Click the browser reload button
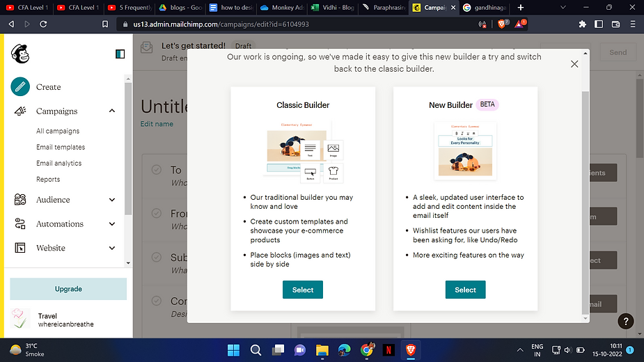 point(44,24)
